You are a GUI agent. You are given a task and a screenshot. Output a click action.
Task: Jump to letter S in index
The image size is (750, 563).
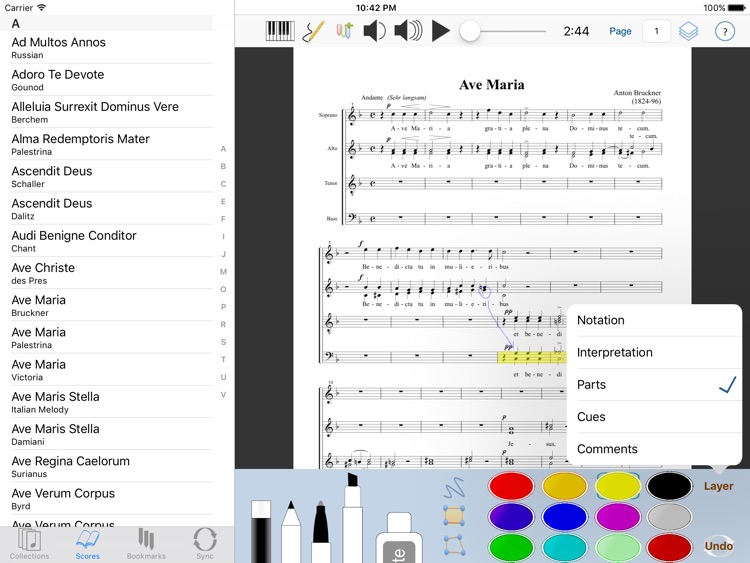pos(223,342)
